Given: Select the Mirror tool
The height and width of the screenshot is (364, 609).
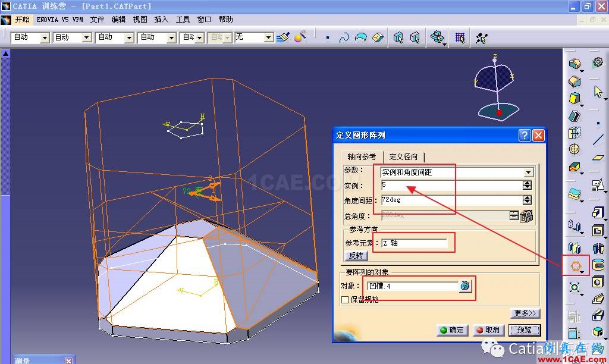Looking at the screenshot, I should click(575, 247).
